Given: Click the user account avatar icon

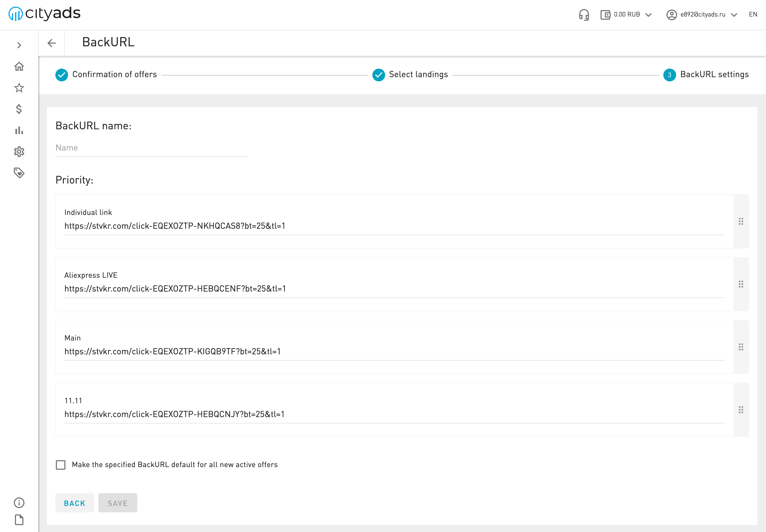Looking at the screenshot, I should [x=671, y=15].
